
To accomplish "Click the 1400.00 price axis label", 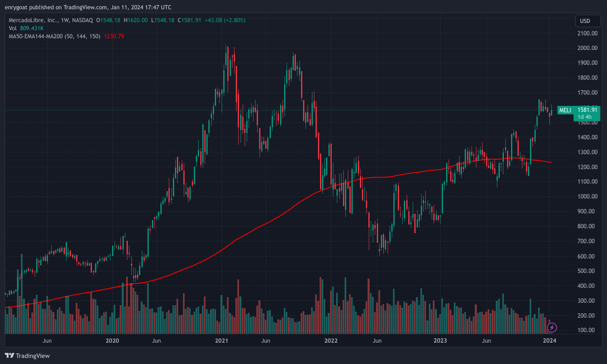I will [x=587, y=137].
